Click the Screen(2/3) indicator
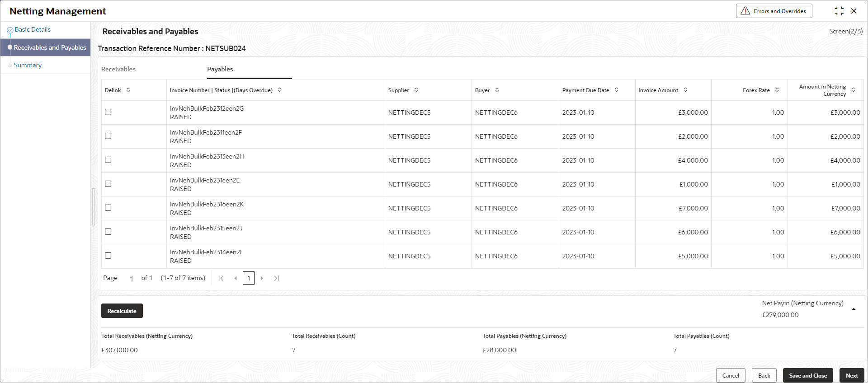Screen dimensions: 868x383 [846, 31]
